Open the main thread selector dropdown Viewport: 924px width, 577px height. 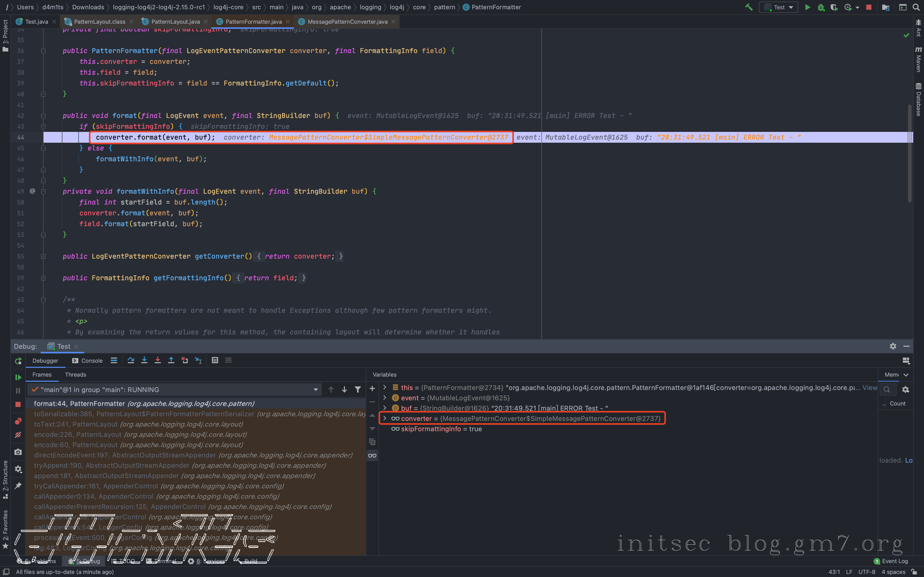[315, 390]
